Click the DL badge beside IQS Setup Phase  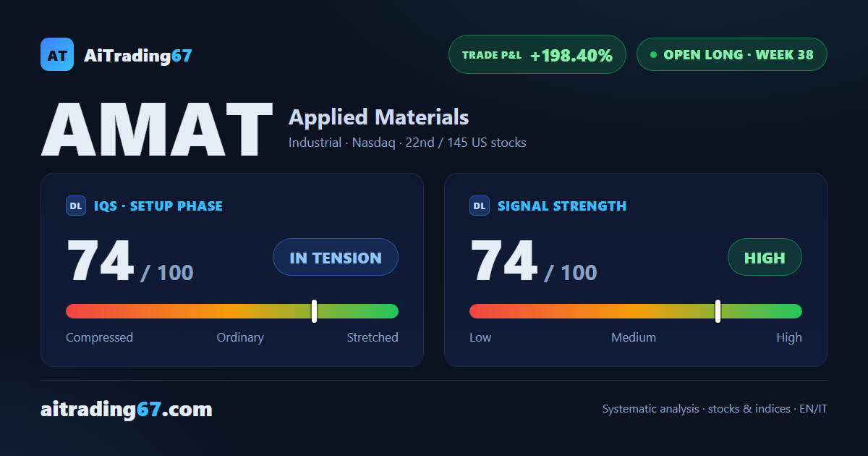click(x=76, y=206)
